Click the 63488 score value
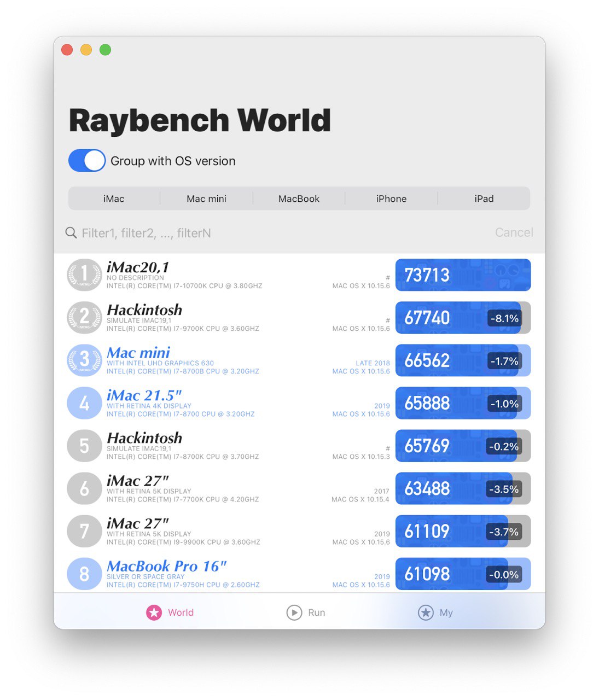This screenshot has width=599, height=700. [427, 488]
